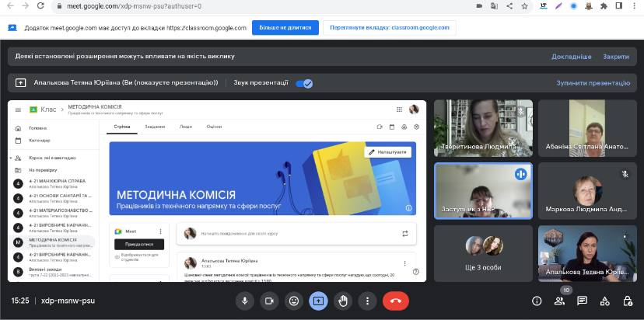This screenshot has width=644, height=320.
Task: Open 4-21 МАНІКЮРНА СПРАВА course
Action: 52,183
